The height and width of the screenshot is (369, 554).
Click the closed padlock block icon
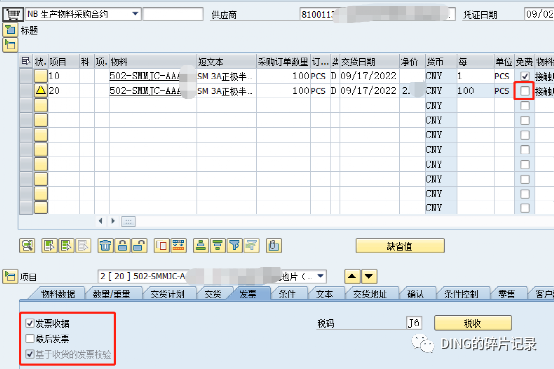(123, 246)
